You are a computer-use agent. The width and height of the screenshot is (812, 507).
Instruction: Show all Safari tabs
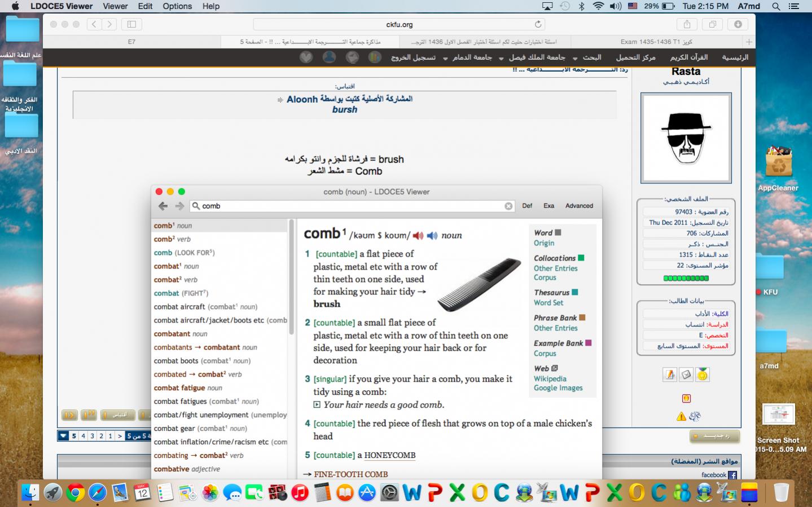tap(712, 24)
